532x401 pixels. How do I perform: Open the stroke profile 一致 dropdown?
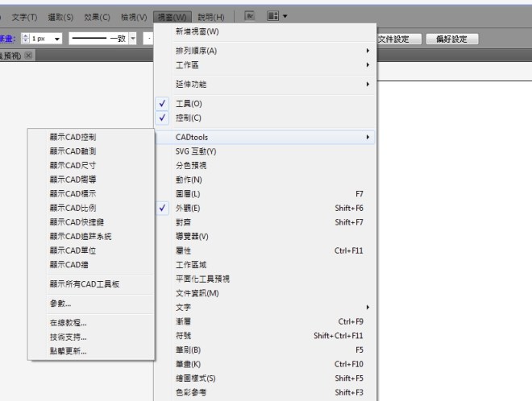(134, 39)
